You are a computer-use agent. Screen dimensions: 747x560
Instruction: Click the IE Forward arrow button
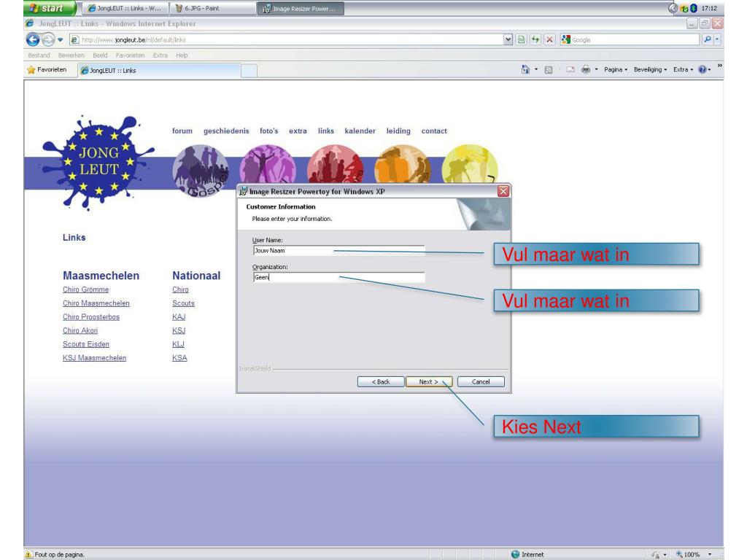[x=48, y=39]
